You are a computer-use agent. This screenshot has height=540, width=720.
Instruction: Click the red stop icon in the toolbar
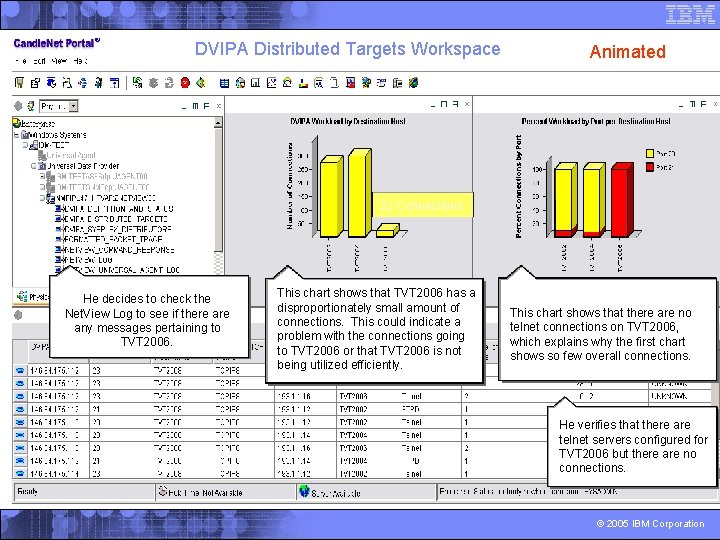(x=185, y=83)
